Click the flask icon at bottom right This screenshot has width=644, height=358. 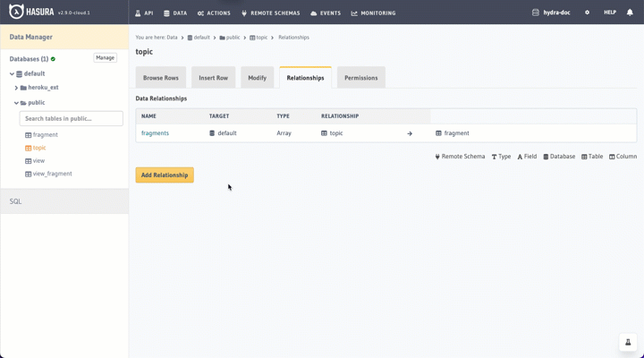point(628,342)
